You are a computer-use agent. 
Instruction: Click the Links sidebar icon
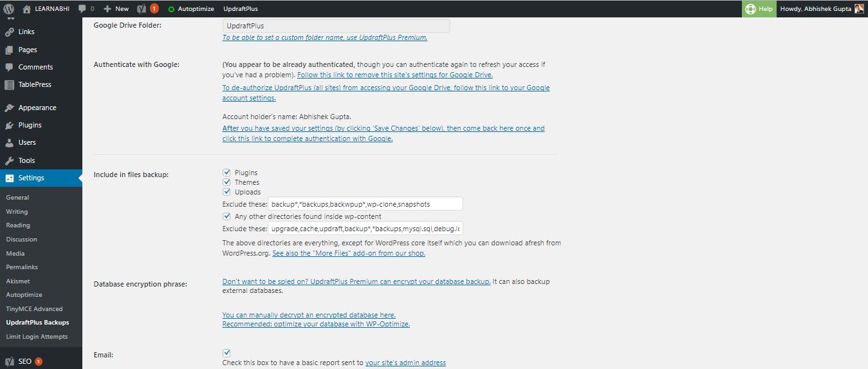[9, 32]
